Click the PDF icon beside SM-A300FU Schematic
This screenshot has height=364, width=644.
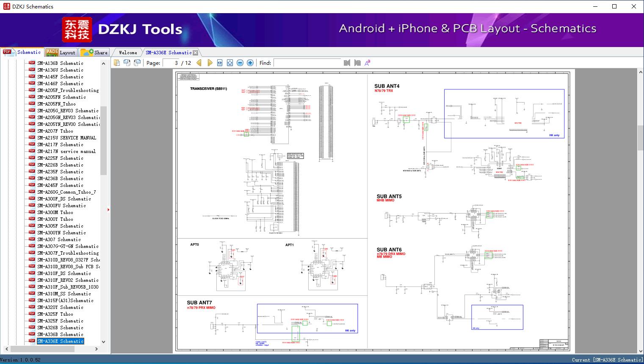pos(32,205)
